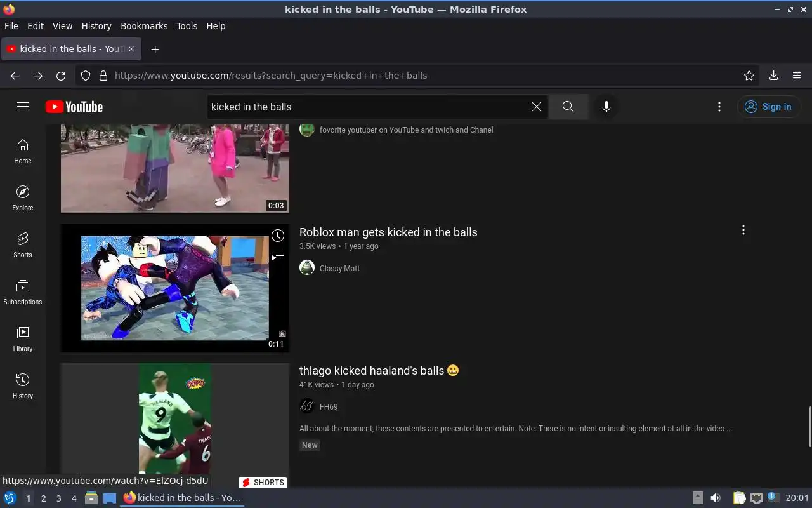Open the Edit menu
The height and width of the screenshot is (508, 812).
pos(36,26)
